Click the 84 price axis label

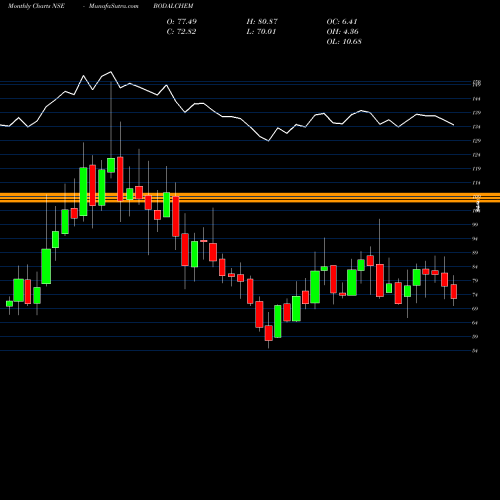(x=475, y=267)
